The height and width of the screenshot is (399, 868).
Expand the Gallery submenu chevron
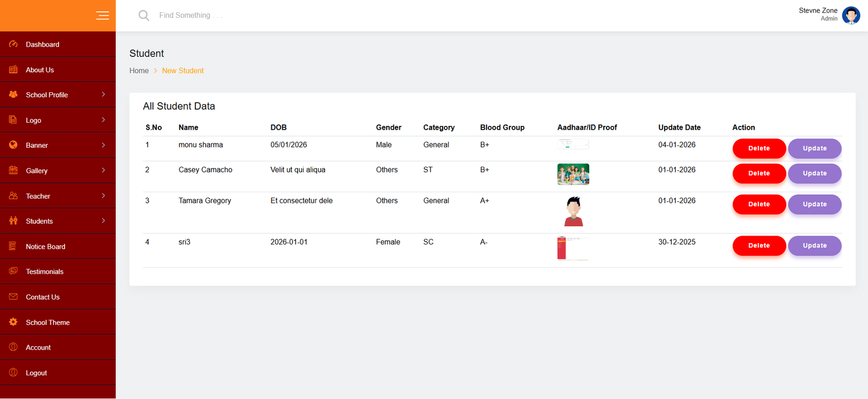(x=103, y=170)
